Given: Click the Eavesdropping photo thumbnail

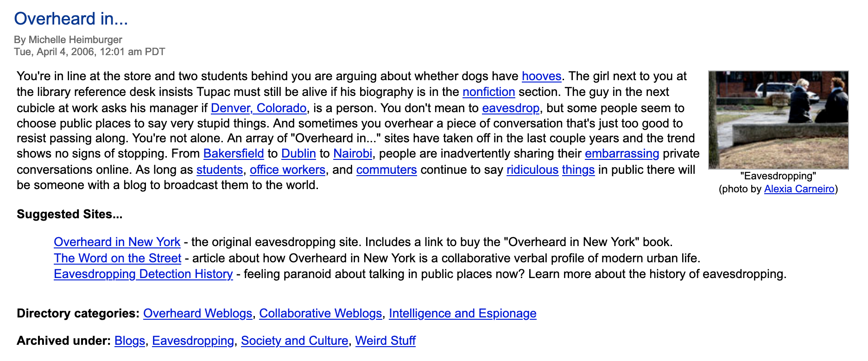Looking at the screenshot, I should click(x=778, y=120).
